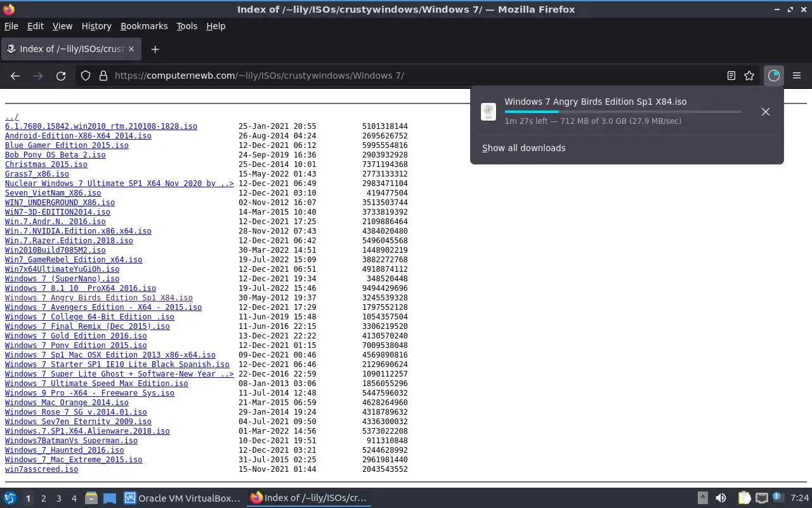Bookmark this page with the star

click(749, 76)
